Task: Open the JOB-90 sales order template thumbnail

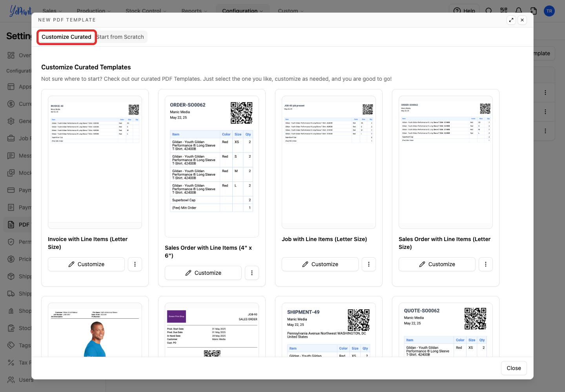Action: tap(212, 330)
